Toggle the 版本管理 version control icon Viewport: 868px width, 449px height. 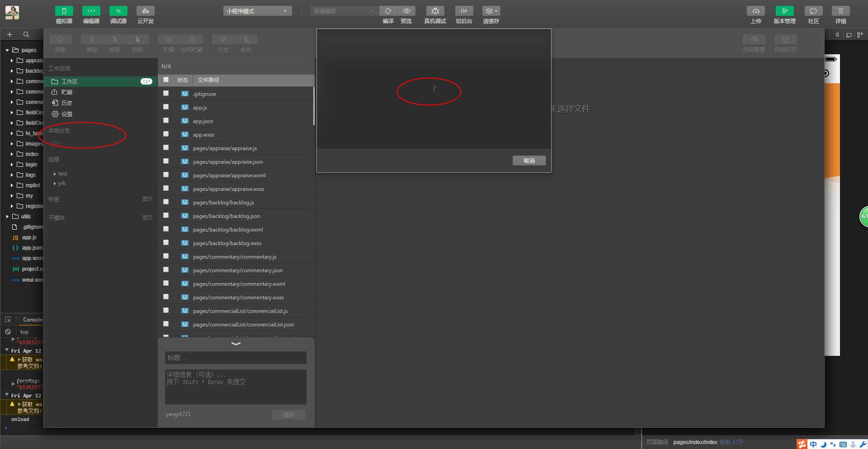[x=785, y=11]
